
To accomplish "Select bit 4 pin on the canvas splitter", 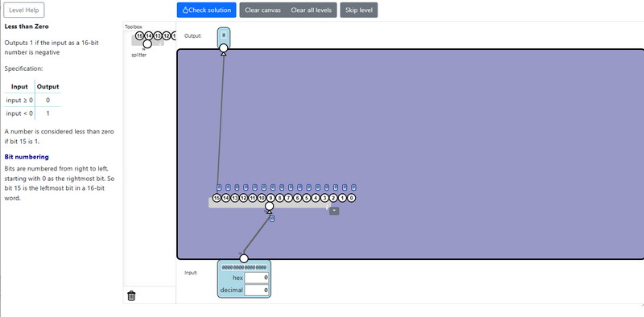I will click(316, 198).
